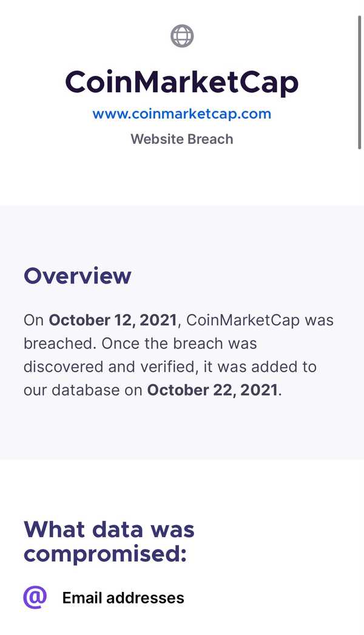Open the www.coinmarketcap.com link

(x=182, y=114)
